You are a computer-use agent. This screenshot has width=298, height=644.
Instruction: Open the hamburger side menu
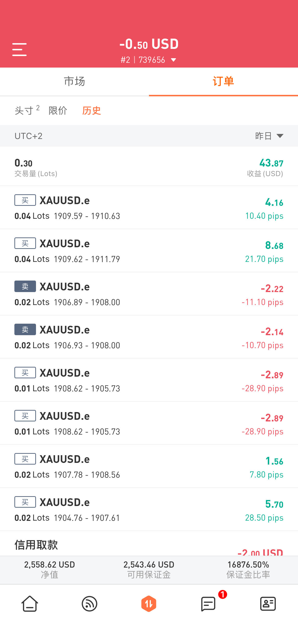tap(19, 49)
